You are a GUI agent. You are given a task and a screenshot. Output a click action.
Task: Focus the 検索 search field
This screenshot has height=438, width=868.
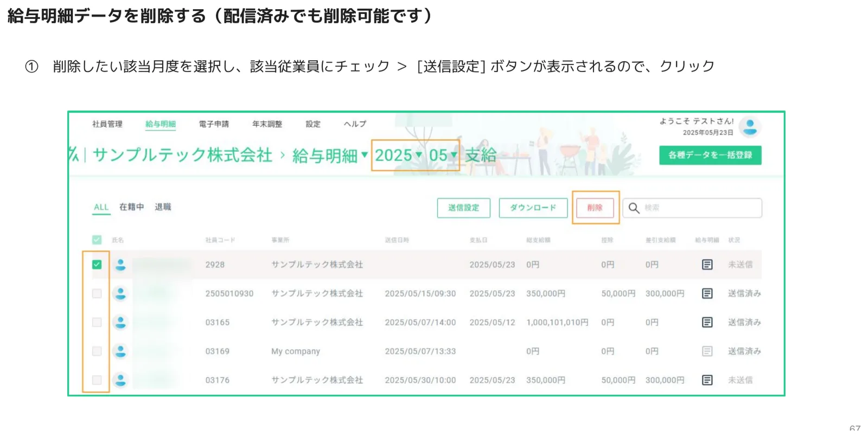[692, 208]
